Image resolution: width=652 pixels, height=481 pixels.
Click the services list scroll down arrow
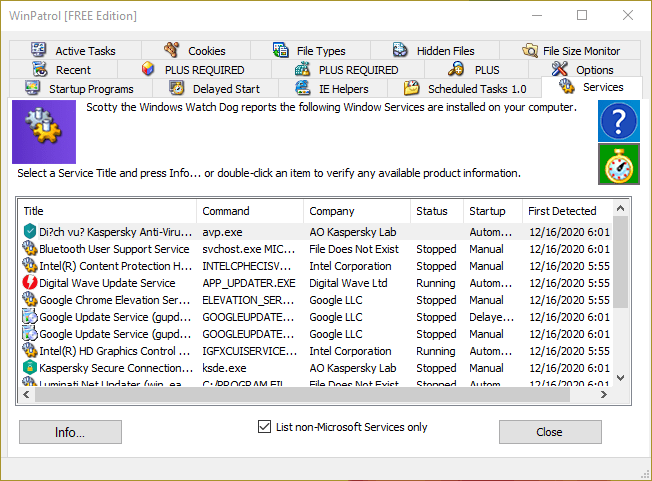[x=620, y=378]
